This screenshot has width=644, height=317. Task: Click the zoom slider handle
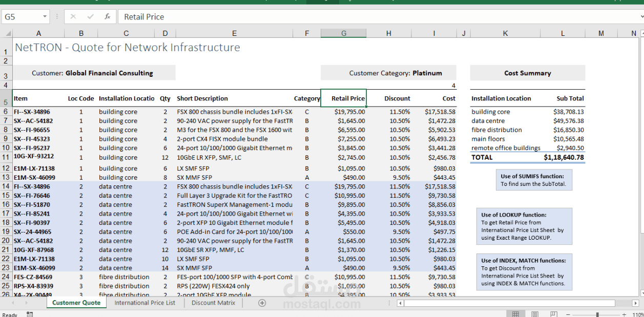click(x=597, y=314)
